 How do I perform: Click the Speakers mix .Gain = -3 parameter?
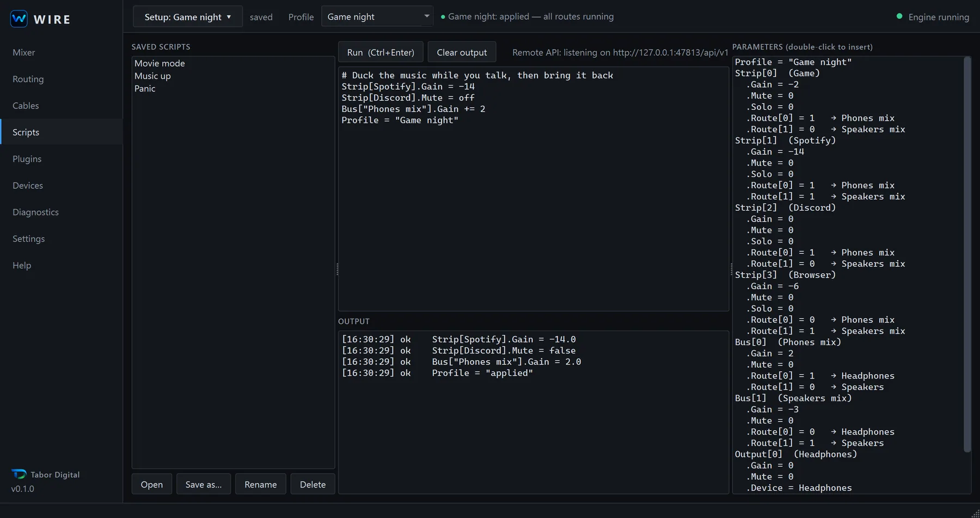(848, 410)
